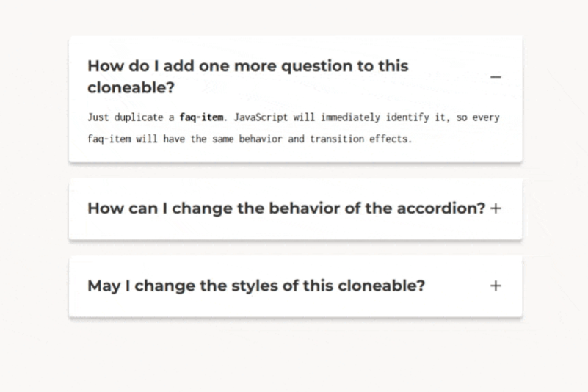The width and height of the screenshot is (588, 392).
Task: Select the word "accordion?" in the second question
Action: coord(441,208)
